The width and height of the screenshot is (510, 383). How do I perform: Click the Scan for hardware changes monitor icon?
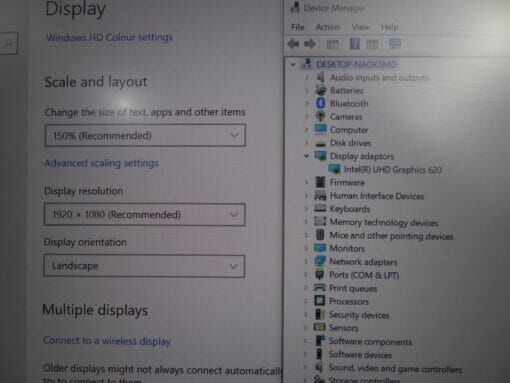click(x=395, y=44)
